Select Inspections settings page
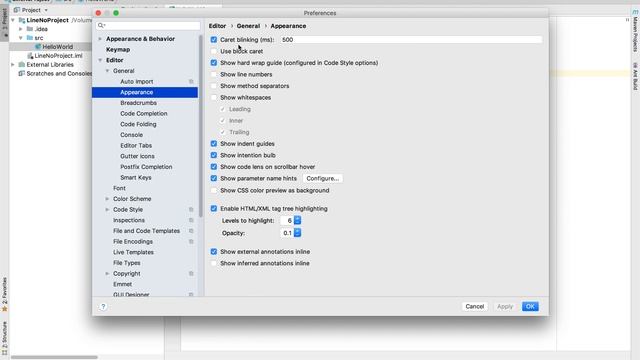Image resolution: width=640 pixels, height=360 pixels. pyautogui.click(x=129, y=220)
